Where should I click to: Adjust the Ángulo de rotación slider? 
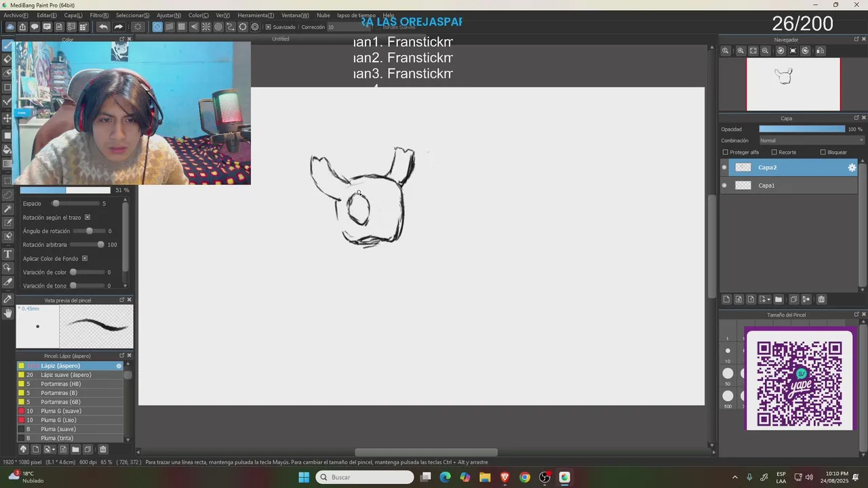(x=89, y=231)
